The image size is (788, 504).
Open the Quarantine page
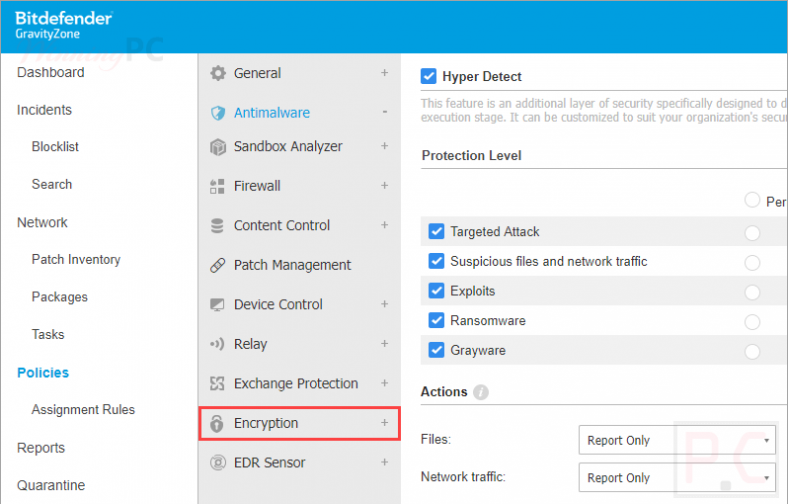51,485
